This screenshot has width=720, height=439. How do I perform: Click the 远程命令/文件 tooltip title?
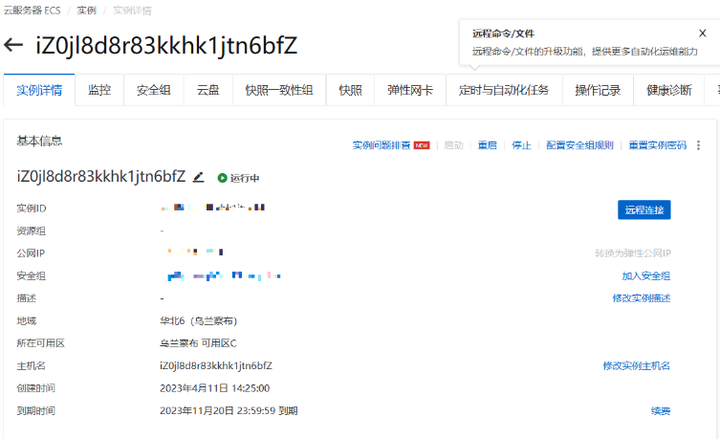[503, 34]
